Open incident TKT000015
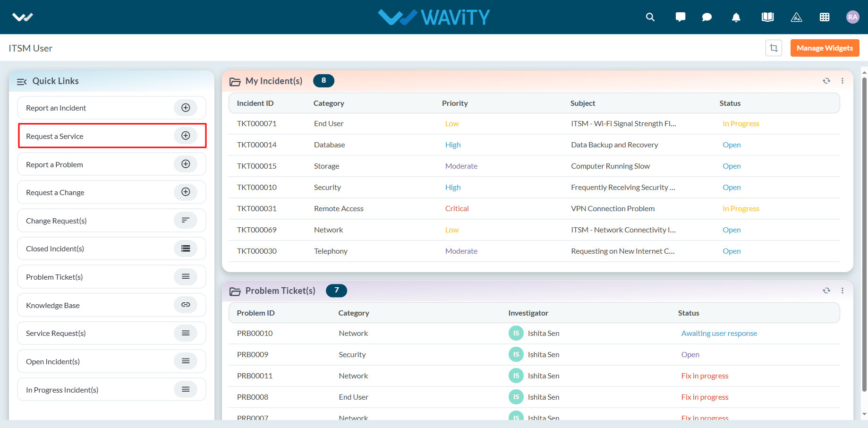868x428 pixels. [256, 166]
